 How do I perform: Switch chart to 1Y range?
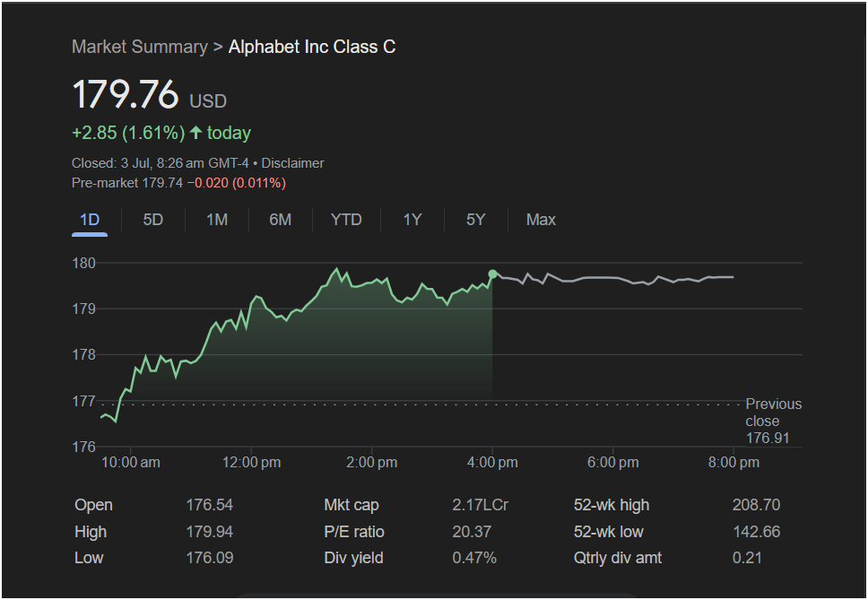coord(412,221)
